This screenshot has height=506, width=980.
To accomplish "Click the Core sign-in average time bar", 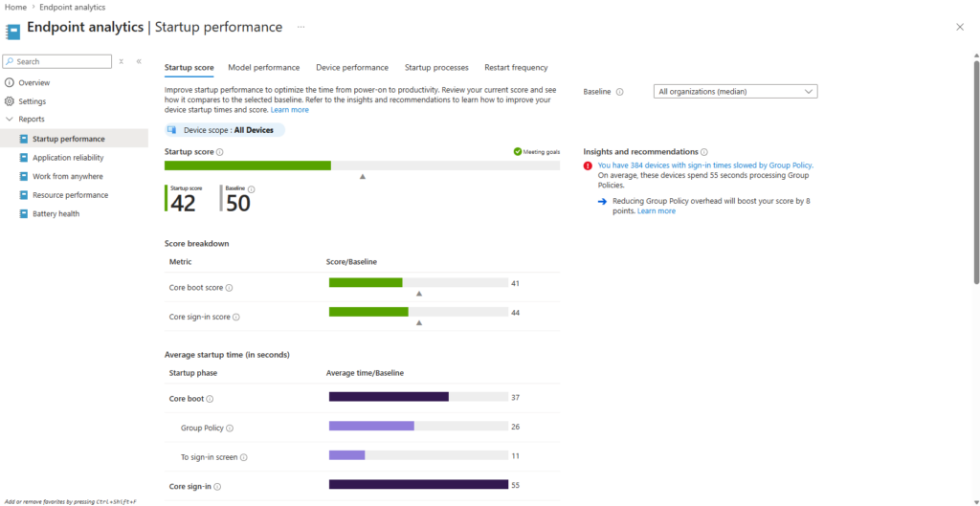I will tap(419, 484).
